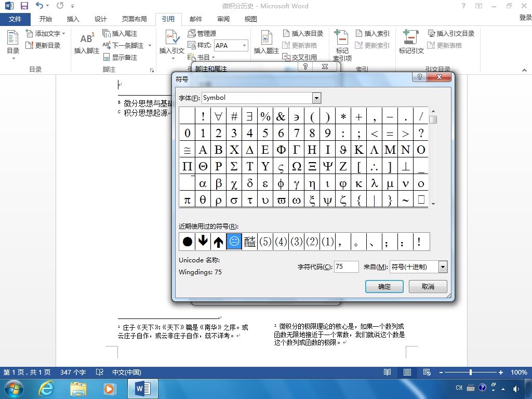Viewport: 532px width, 399px height.
Task: Click the character code (字符代码) input field
Action: coord(347,267)
